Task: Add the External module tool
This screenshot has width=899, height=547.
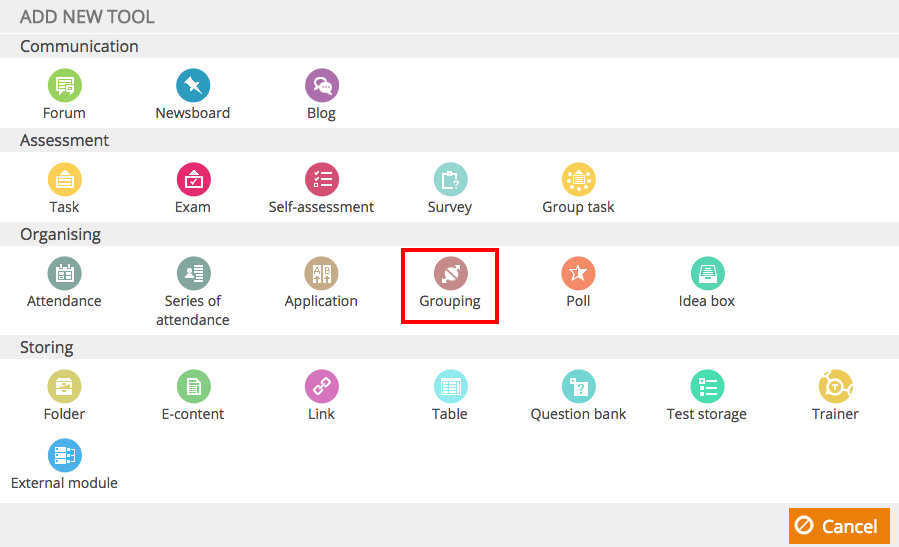Action: [x=64, y=455]
